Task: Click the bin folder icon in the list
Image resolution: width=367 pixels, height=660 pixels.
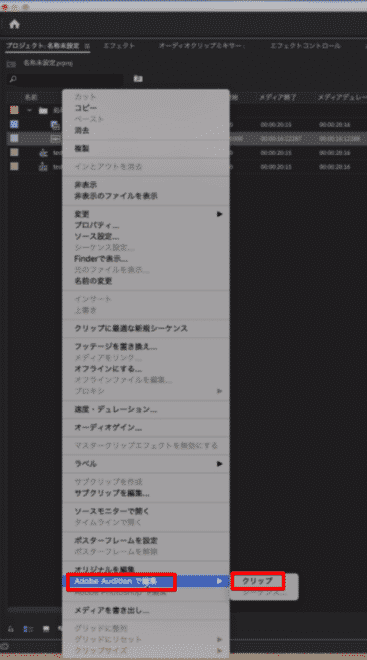Action: [43, 111]
